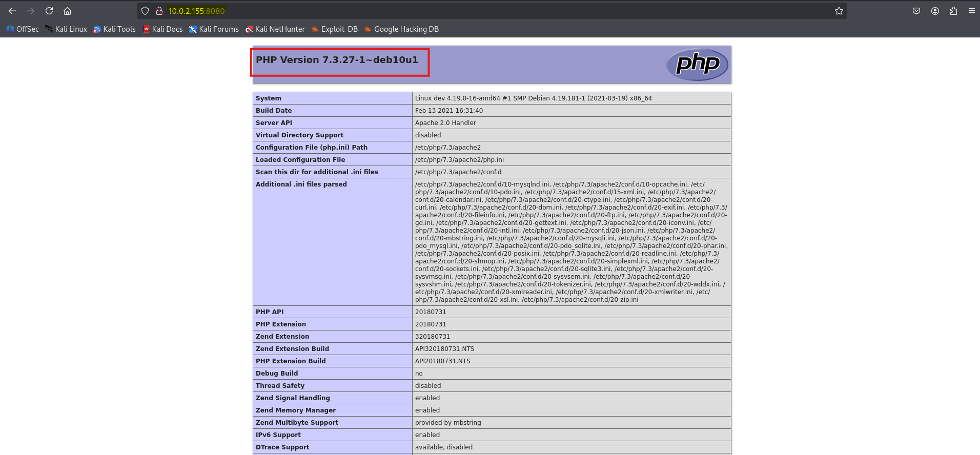View insecure connection padlock info

click(159, 11)
